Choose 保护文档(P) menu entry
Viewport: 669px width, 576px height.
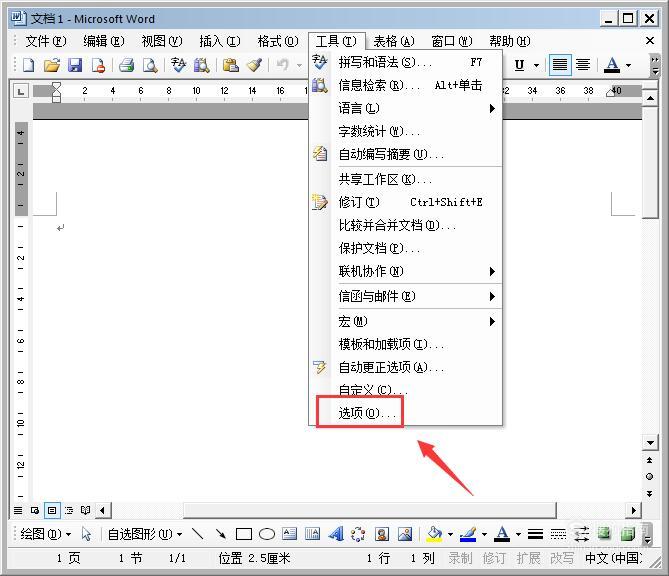[405, 248]
